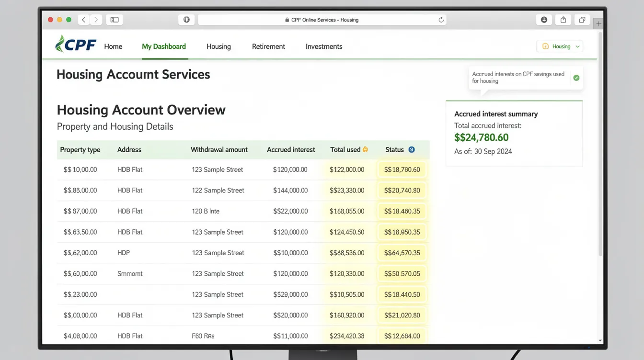
Task: Click the browser back arrow
Action: [84, 20]
